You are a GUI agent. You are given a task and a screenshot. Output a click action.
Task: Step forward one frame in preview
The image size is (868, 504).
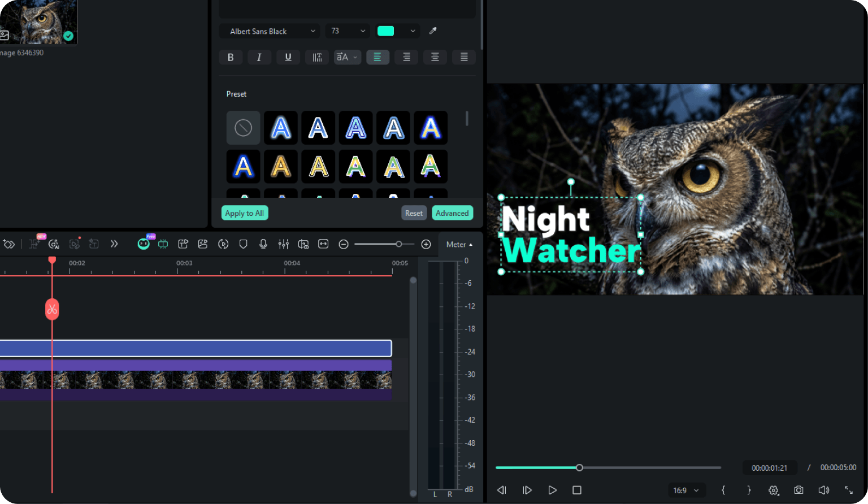pyautogui.click(x=527, y=490)
